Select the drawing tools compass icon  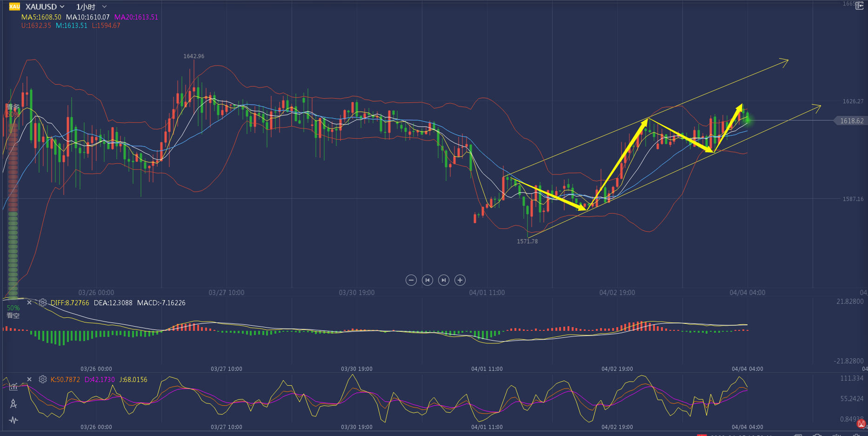(13, 403)
